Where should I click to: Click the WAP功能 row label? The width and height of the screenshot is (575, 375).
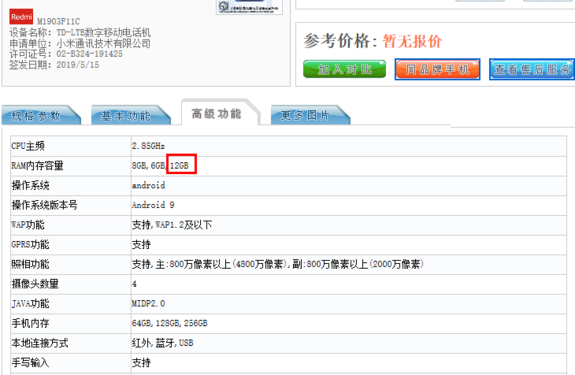[28, 225]
